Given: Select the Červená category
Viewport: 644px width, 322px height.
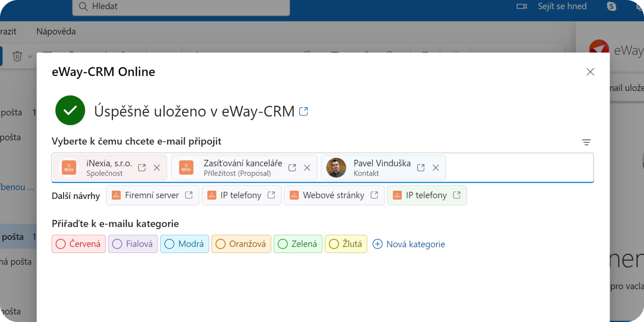Looking at the screenshot, I should [x=78, y=244].
